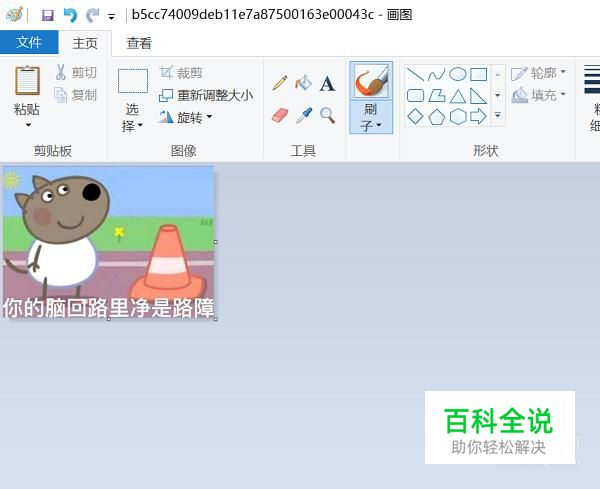Screen dimensions: 600x489
Task: Pick the Oval shape
Action: (x=458, y=74)
